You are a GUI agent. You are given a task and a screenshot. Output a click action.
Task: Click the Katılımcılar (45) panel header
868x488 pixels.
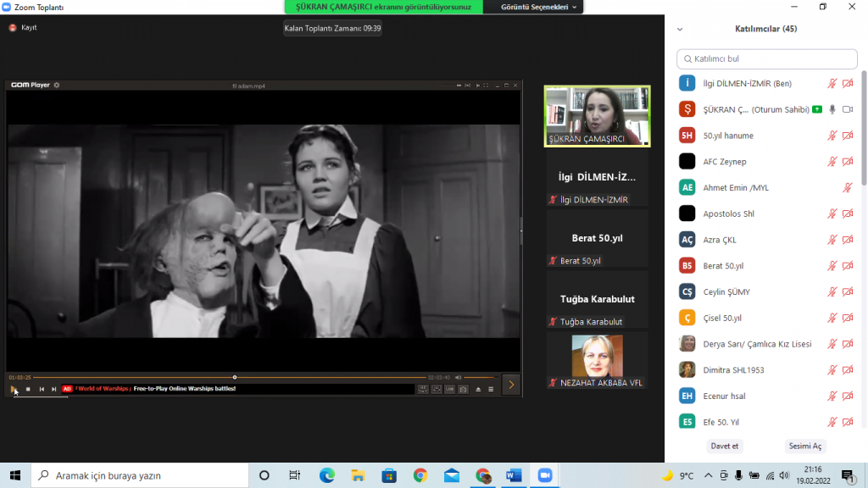765,28
